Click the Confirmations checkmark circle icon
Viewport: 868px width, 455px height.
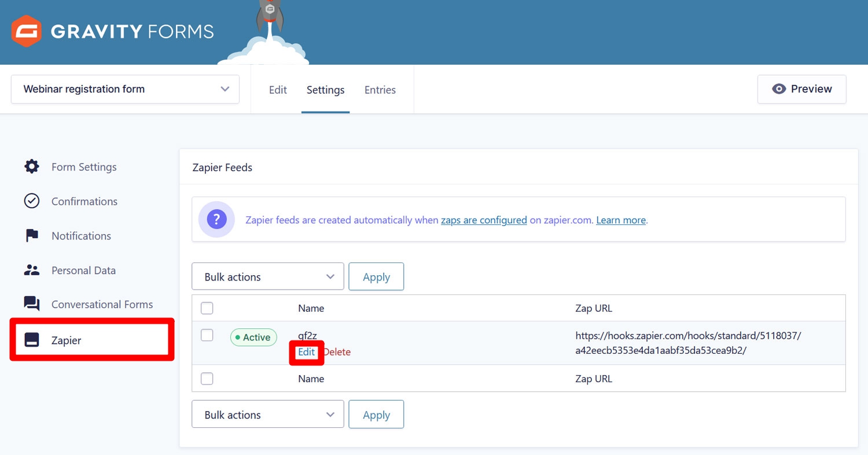[x=31, y=201]
